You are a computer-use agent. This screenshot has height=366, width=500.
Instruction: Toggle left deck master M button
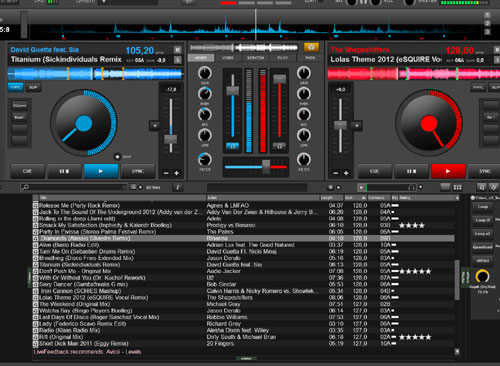178,50
